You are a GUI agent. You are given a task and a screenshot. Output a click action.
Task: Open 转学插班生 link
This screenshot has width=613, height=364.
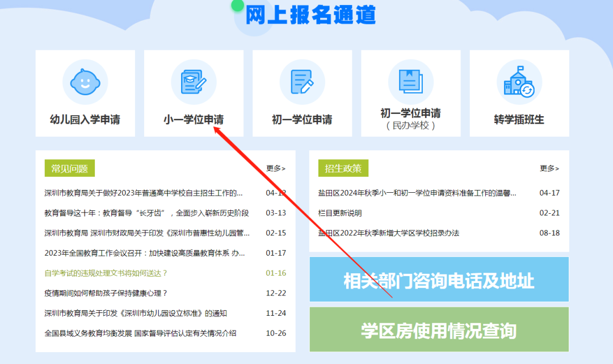click(519, 120)
